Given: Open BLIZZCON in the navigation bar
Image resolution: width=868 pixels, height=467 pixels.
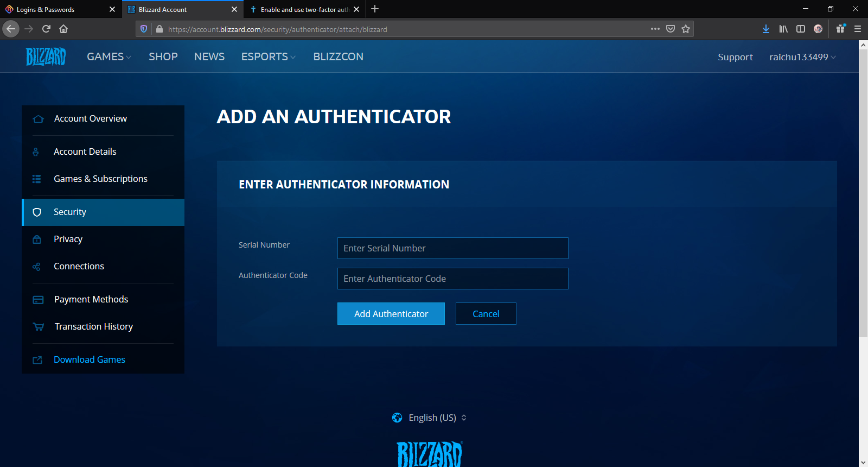Looking at the screenshot, I should coord(339,56).
